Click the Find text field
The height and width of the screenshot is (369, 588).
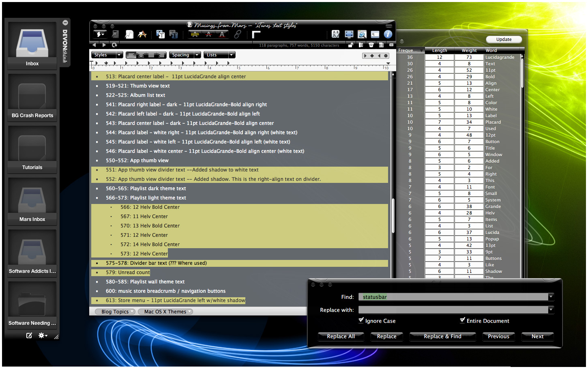[x=453, y=297]
